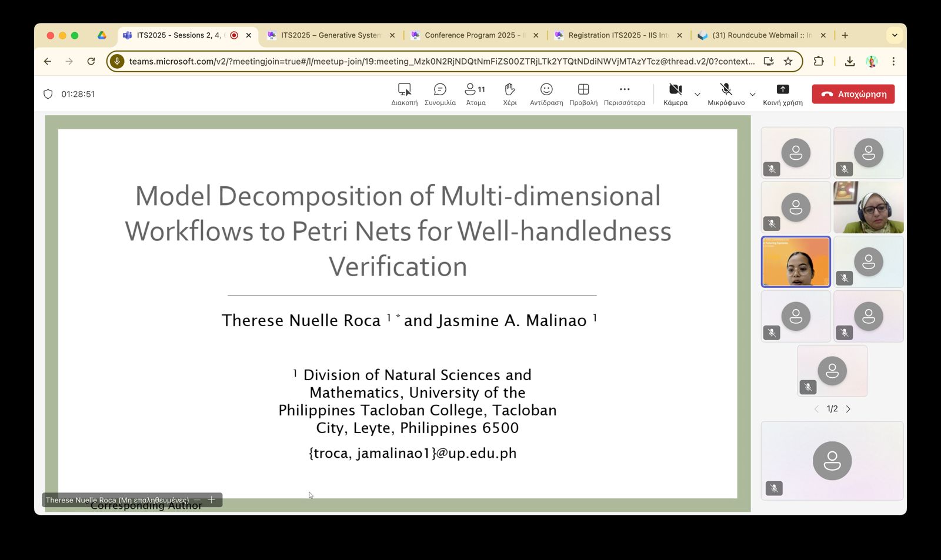
Task: Open a new browser tab
Action: click(845, 35)
